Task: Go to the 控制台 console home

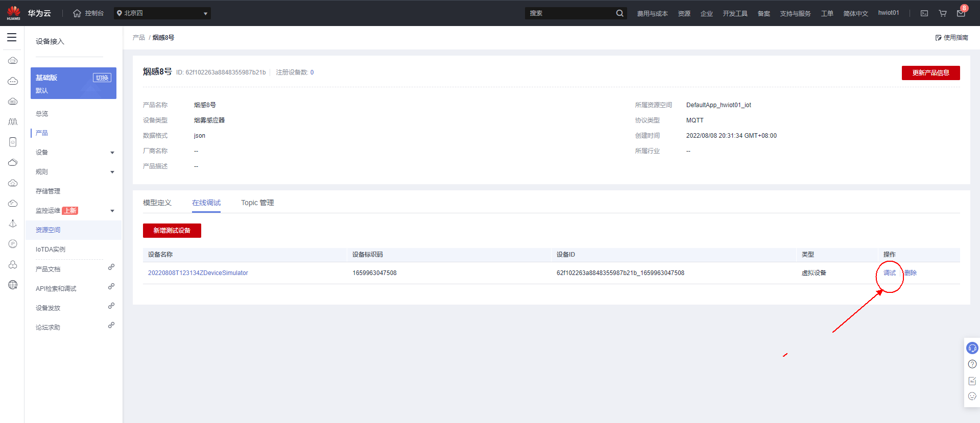Action: [88, 13]
